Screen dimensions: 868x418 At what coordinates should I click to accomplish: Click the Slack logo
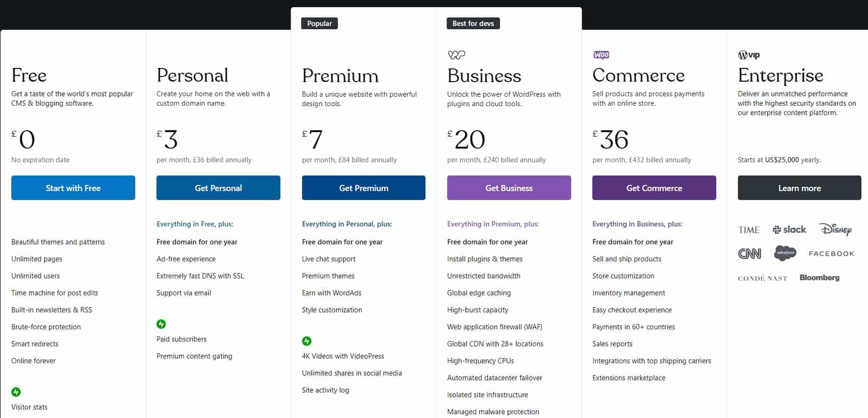coord(789,230)
